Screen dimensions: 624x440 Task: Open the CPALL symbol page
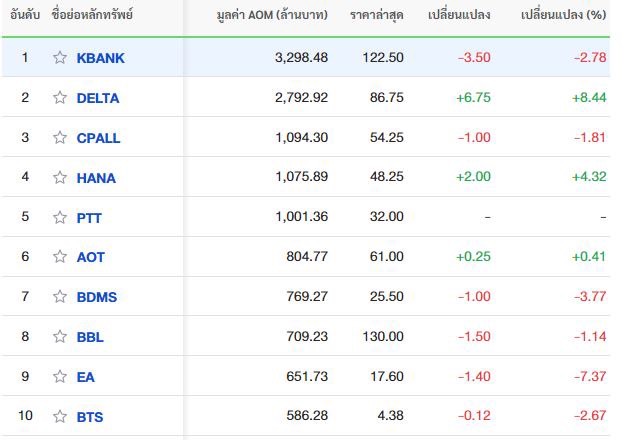click(x=98, y=138)
